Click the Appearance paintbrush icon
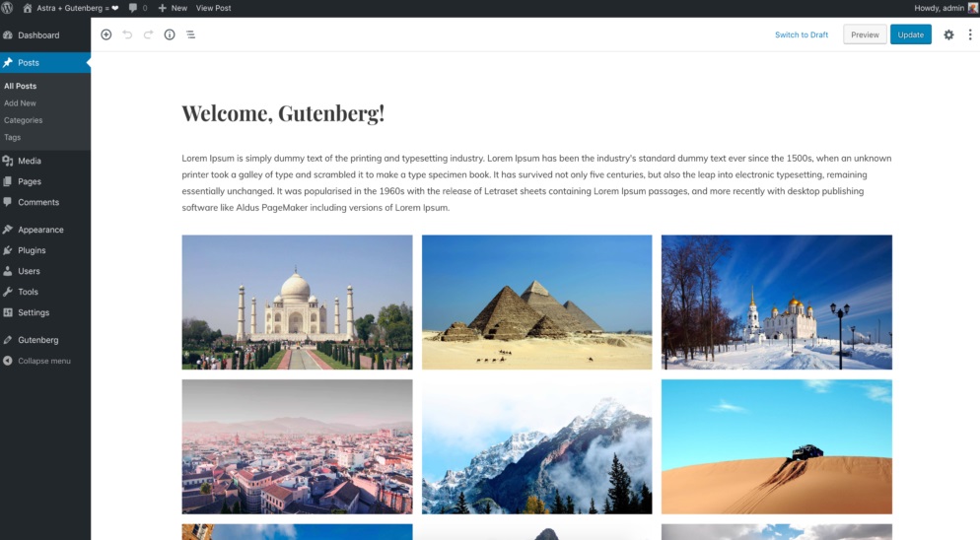The image size is (980, 540). [8, 230]
